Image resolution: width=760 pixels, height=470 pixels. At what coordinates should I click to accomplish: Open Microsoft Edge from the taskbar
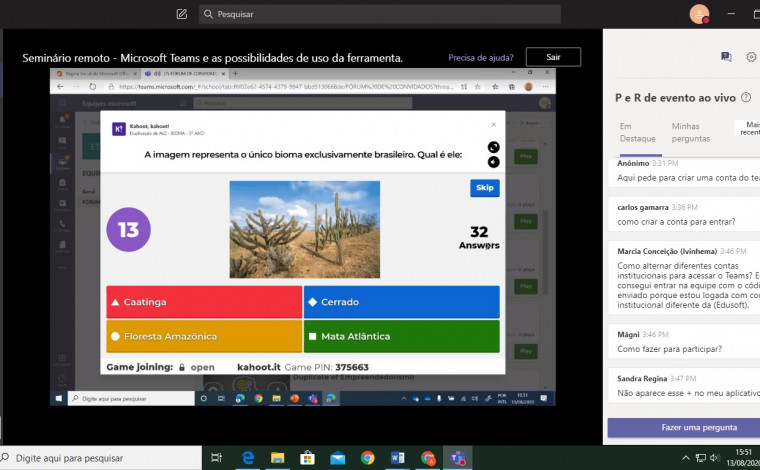click(248, 458)
